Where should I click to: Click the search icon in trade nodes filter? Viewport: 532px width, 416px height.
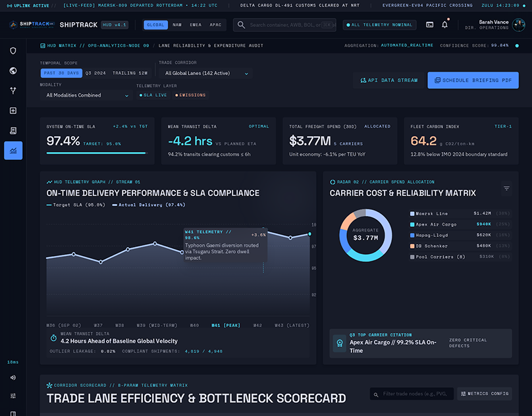point(376,395)
